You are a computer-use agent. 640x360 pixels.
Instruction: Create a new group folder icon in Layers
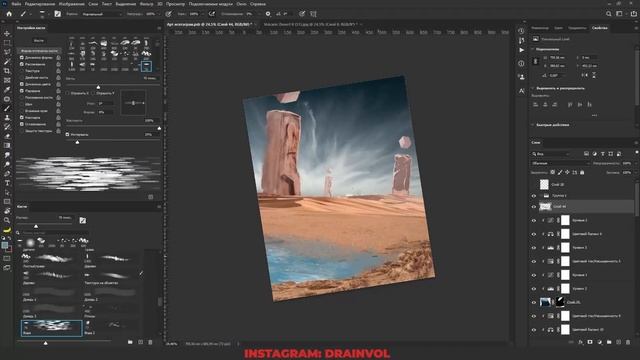pos(609,342)
